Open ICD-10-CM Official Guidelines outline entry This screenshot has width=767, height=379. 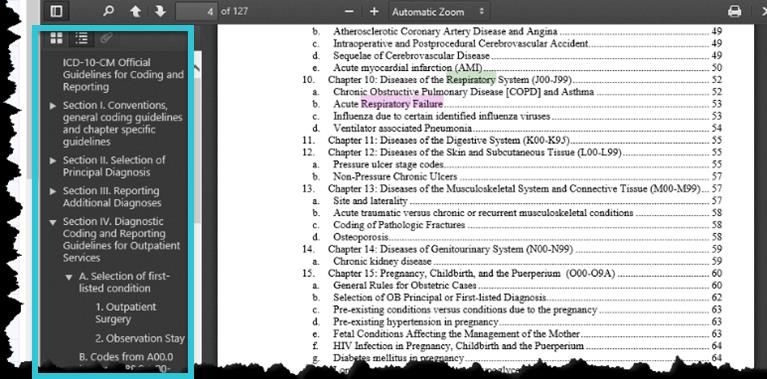(123, 75)
